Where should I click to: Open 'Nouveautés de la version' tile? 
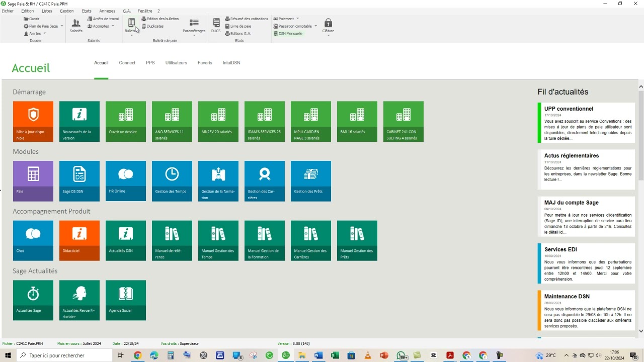(x=79, y=121)
